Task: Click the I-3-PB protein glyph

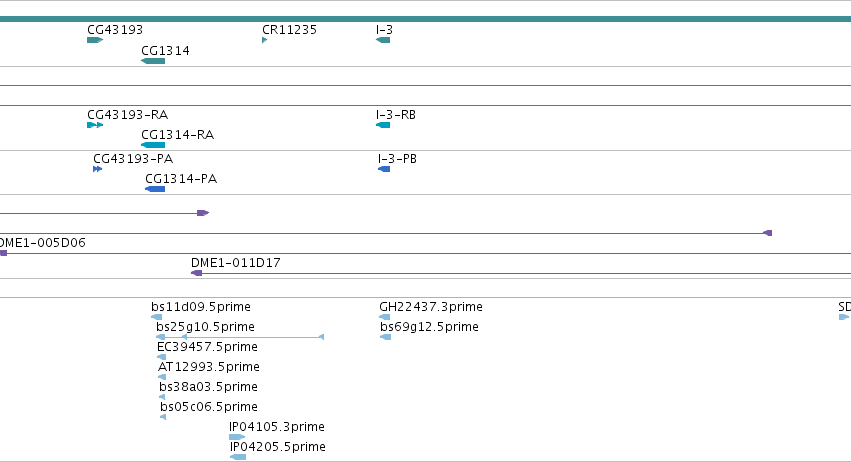Action: pos(384,169)
